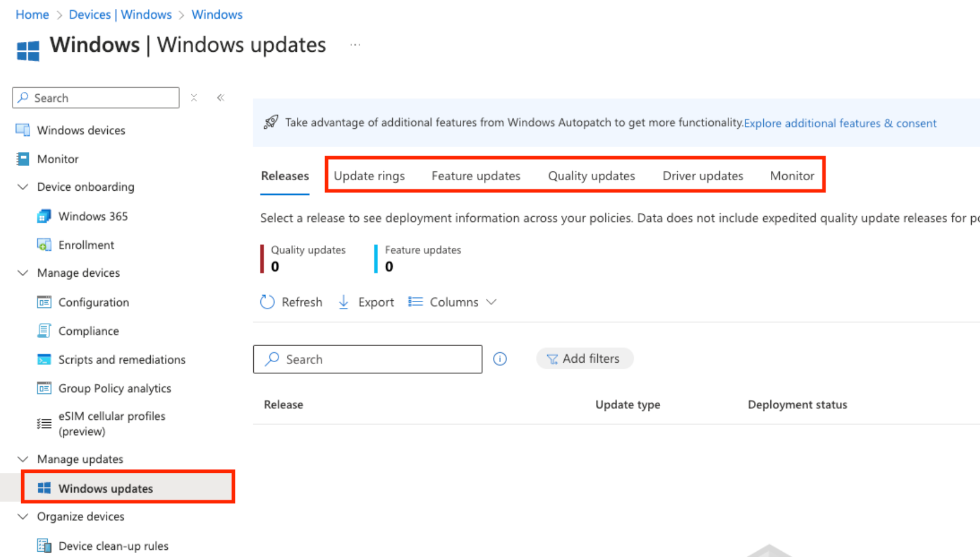980x557 pixels.
Task: Select eSIM cellular profiles (preview) entry
Action: [x=112, y=423]
